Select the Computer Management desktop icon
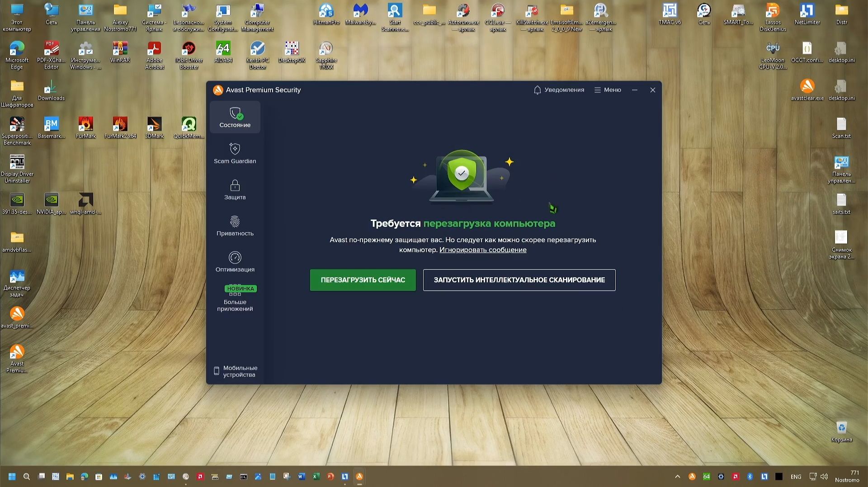This screenshot has height=487, width=868. (x=257, y=18)
